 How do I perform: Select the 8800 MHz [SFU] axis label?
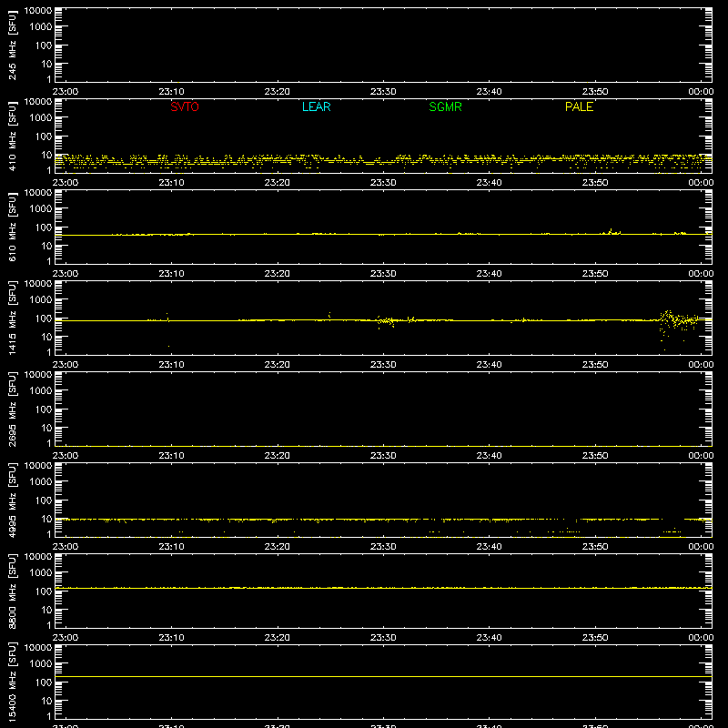(x=13, y=591)
